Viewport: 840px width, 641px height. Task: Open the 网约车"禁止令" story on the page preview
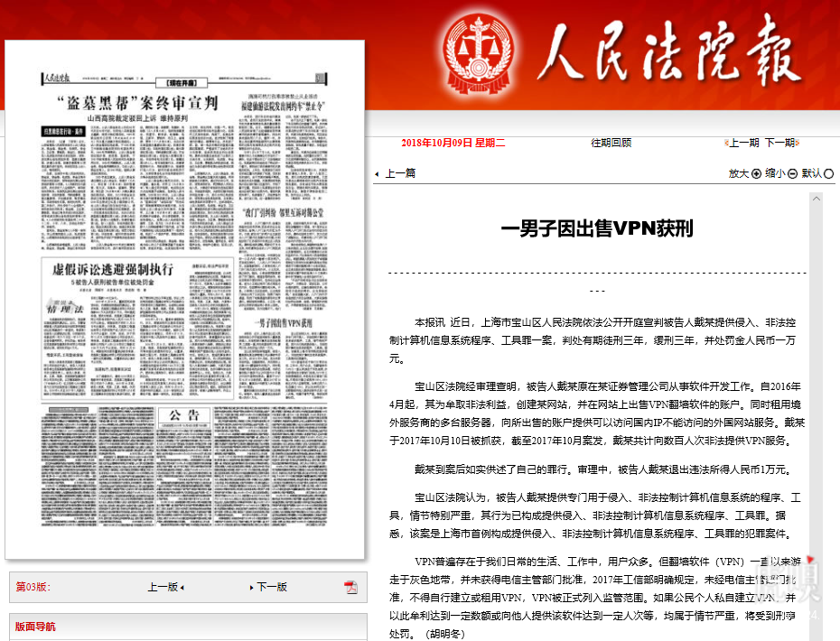coord(283,106)
